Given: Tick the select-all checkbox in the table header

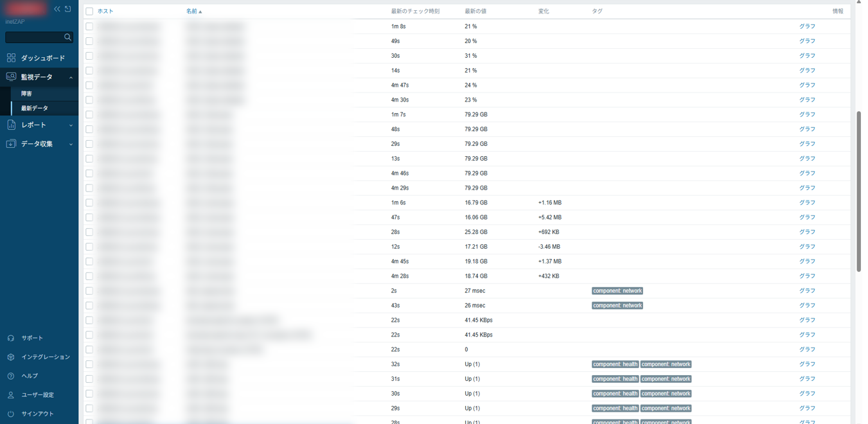Looking at the screenshot, I should pos(89,12).
